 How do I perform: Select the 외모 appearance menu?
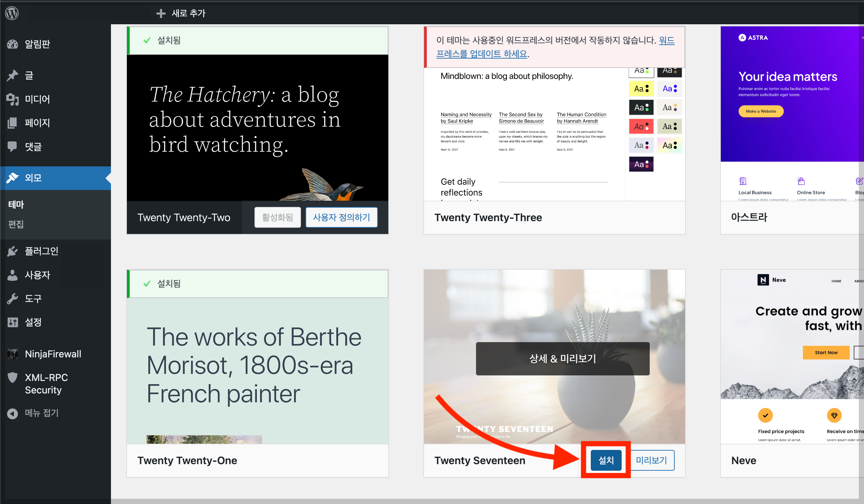point(33,178)
